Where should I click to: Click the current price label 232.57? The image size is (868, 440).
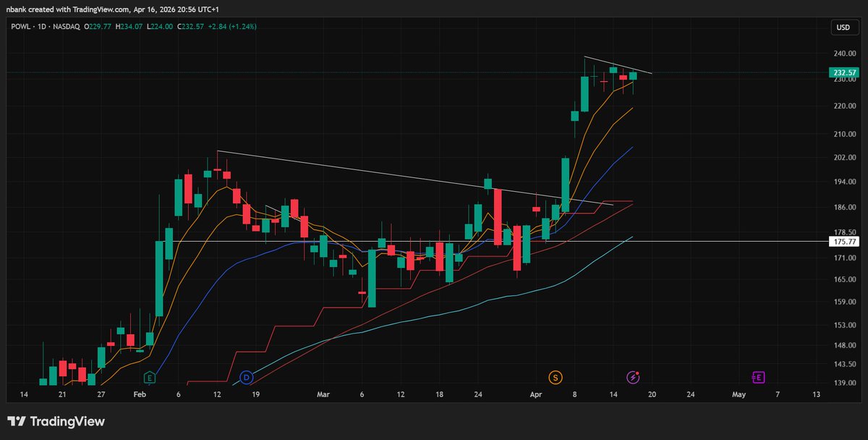[843, 72]
